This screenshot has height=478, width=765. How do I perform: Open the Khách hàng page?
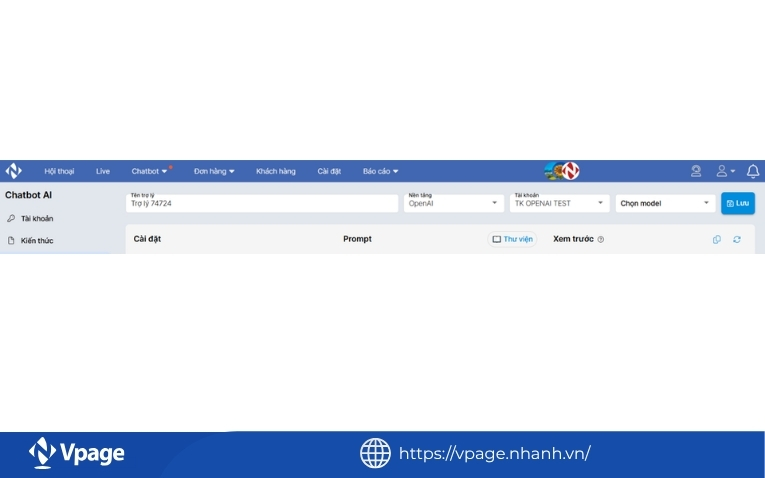point(276,171)
